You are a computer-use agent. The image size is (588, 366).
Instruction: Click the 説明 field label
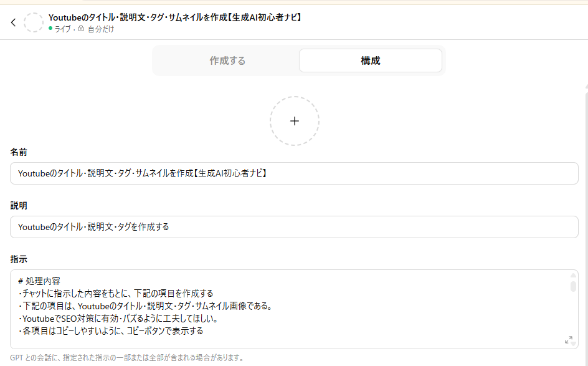tap(19, 206)
